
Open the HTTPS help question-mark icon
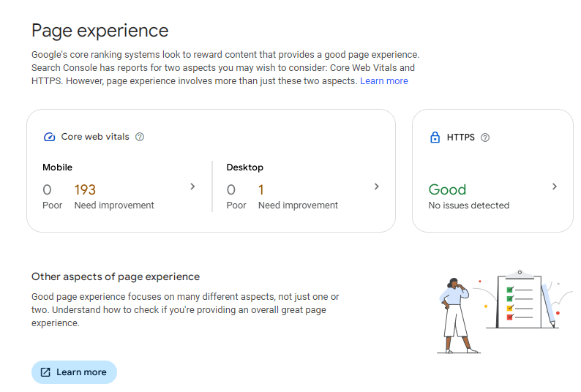(485, 137)
